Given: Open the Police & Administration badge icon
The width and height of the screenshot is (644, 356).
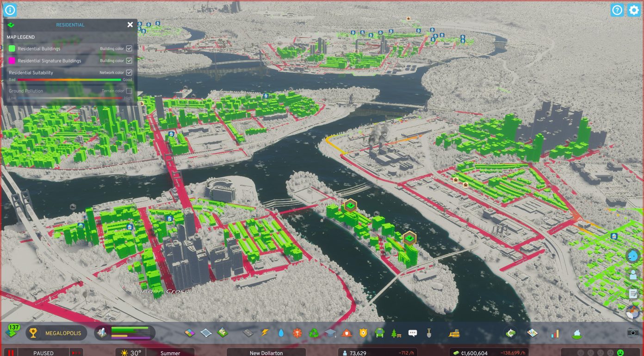Looking at the screenshot, I should point(363,333).
